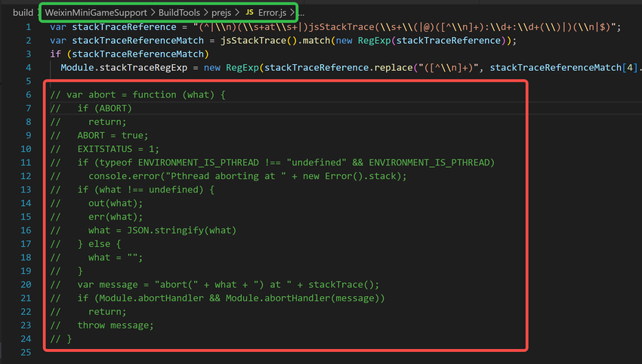Click the Error.js breadcrumb file name
This screenshot has width=642, height=364.
click(x=273, y=13)
